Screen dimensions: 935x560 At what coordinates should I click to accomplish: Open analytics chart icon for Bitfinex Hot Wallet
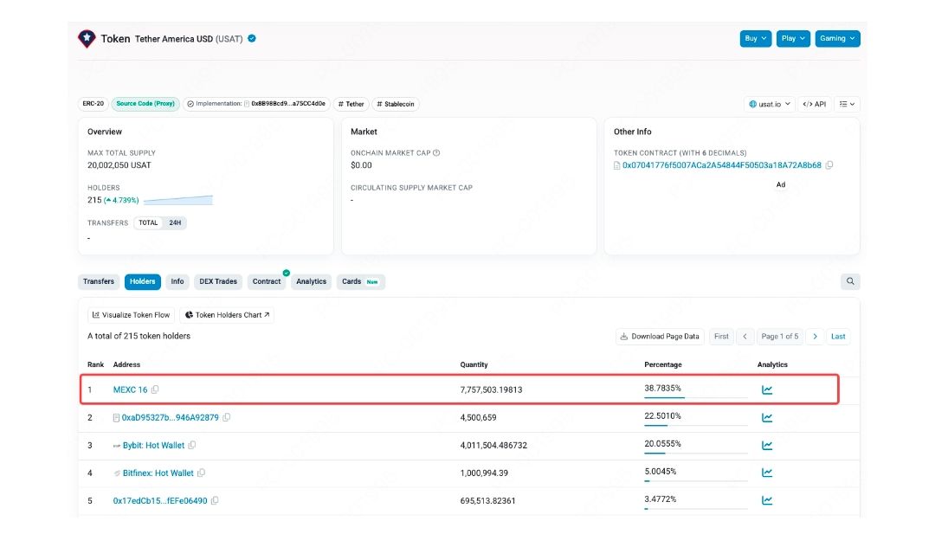point(767,473)
